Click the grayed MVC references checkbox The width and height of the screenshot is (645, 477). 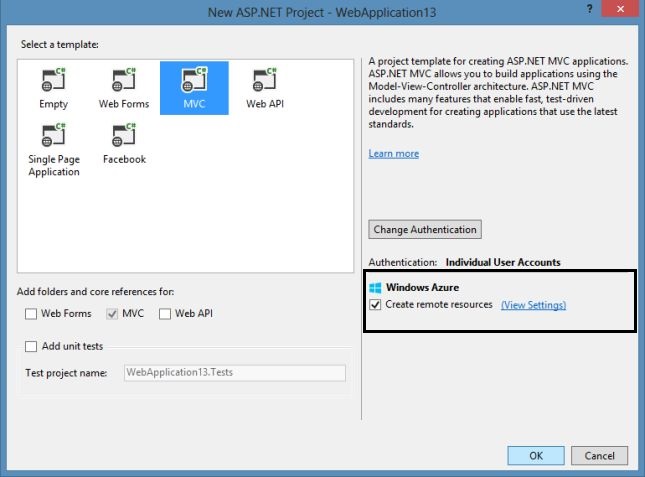[x=112, y=314]
